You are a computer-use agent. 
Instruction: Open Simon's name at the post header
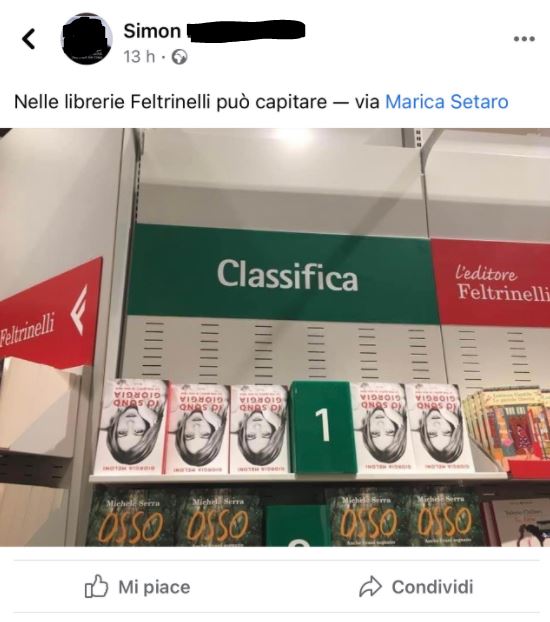[x=152, y=31]
